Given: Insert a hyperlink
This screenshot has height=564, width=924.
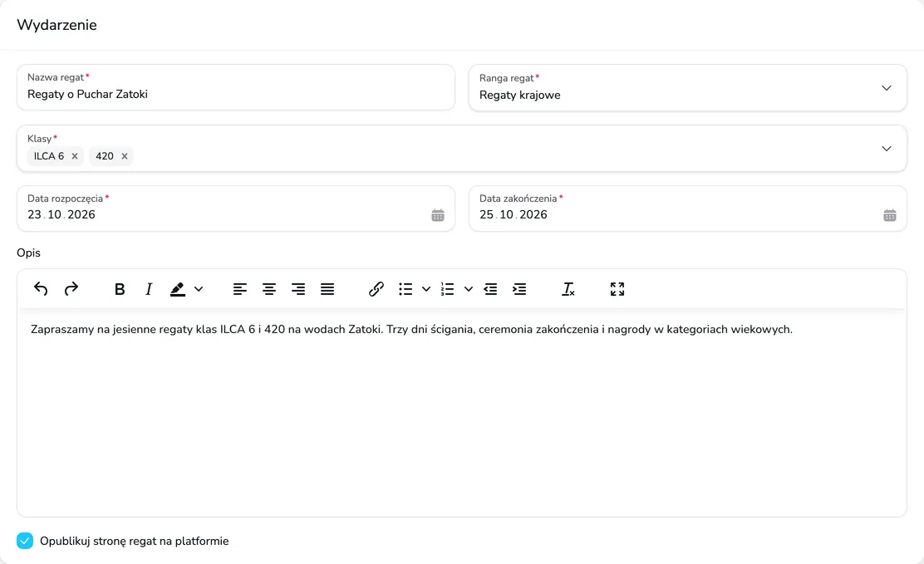Looking at the screenshot, I should click(376, 289).
